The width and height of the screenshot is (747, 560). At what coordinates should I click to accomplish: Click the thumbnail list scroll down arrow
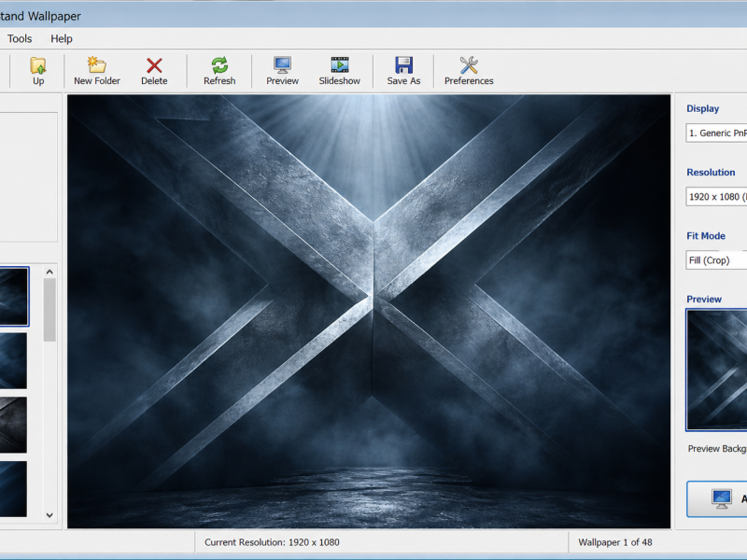(x=49, y=515)
